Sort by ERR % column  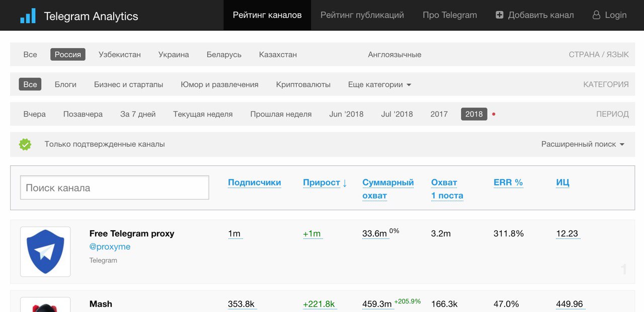pyautogui.click(x=508, y=182)
